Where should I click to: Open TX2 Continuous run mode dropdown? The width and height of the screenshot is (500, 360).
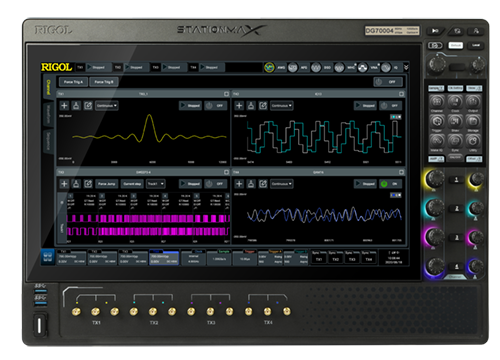[282, 106]
